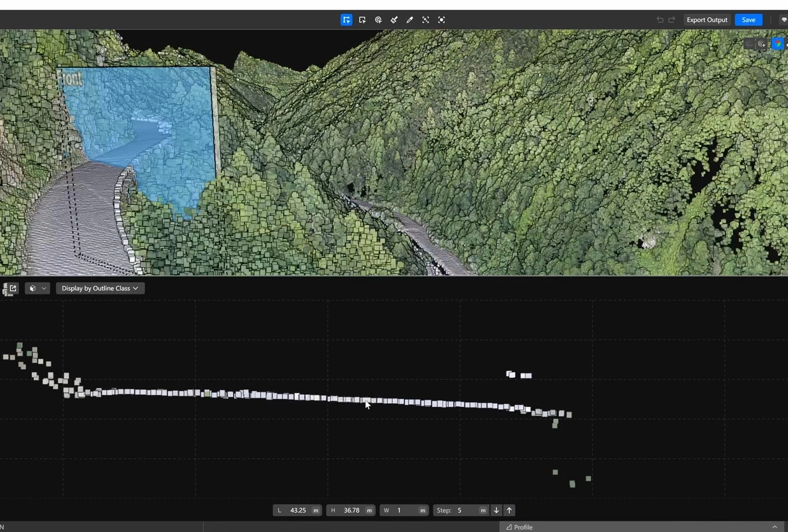Image resolution: width=788 pixels, height=532 pixels.
Task: Expand the cube point-style dropdown
Action: [x=37, y=288]
